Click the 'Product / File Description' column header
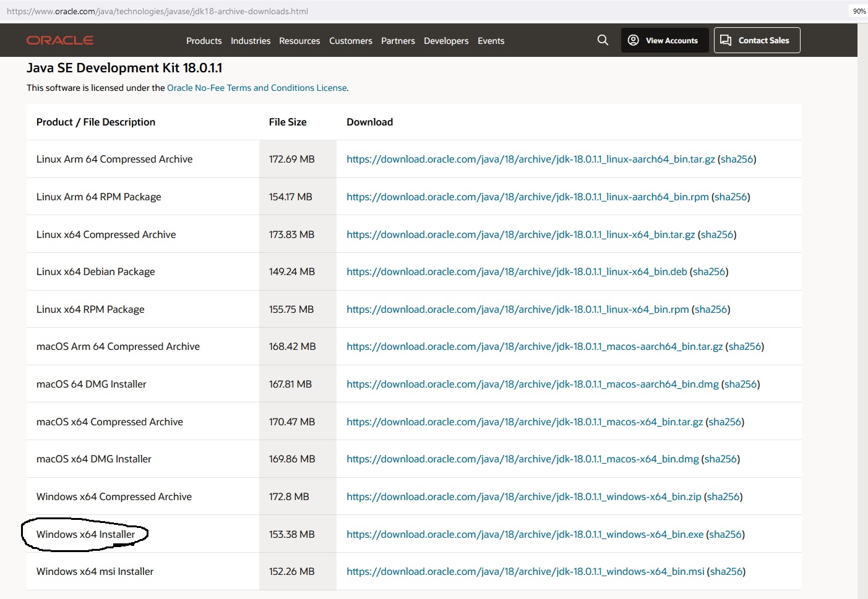The height and width of the screenshot is (599, 868). [96, 122]
